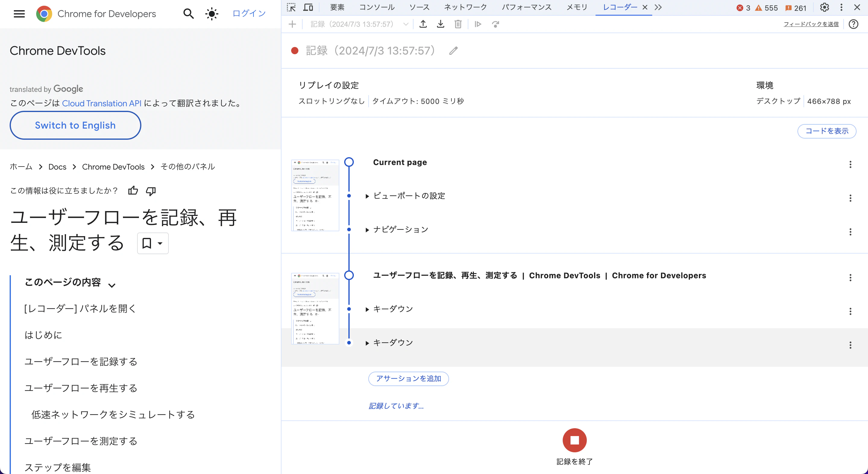This screenshot has width=868, height=474.
Task: Open the Cloud Translation API link
Action: click(102, 103)
